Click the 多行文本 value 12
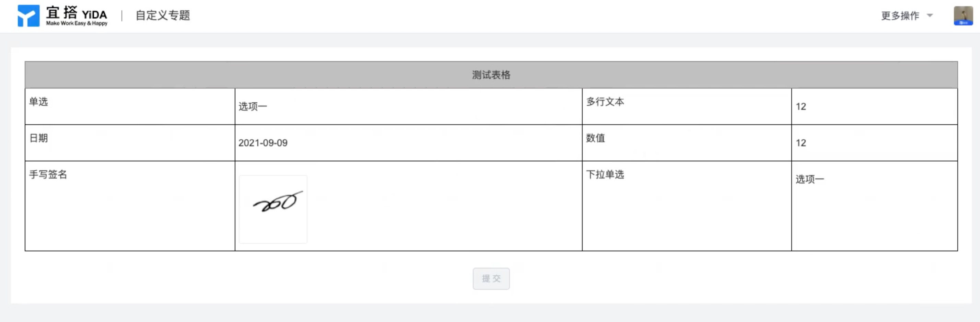Image resolution: width=980 pixels, height=322 pixels. point(801,106)
